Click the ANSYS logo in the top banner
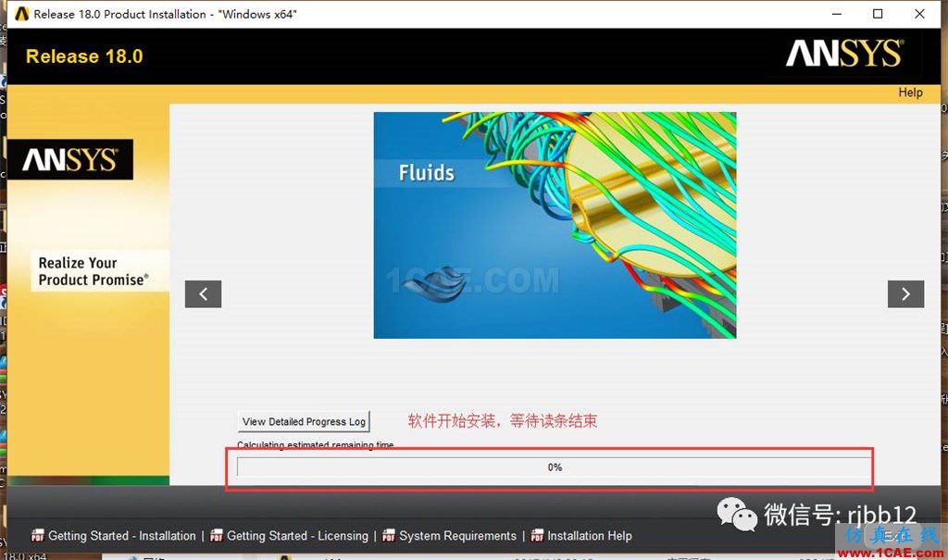 click(x=844, y=53)
